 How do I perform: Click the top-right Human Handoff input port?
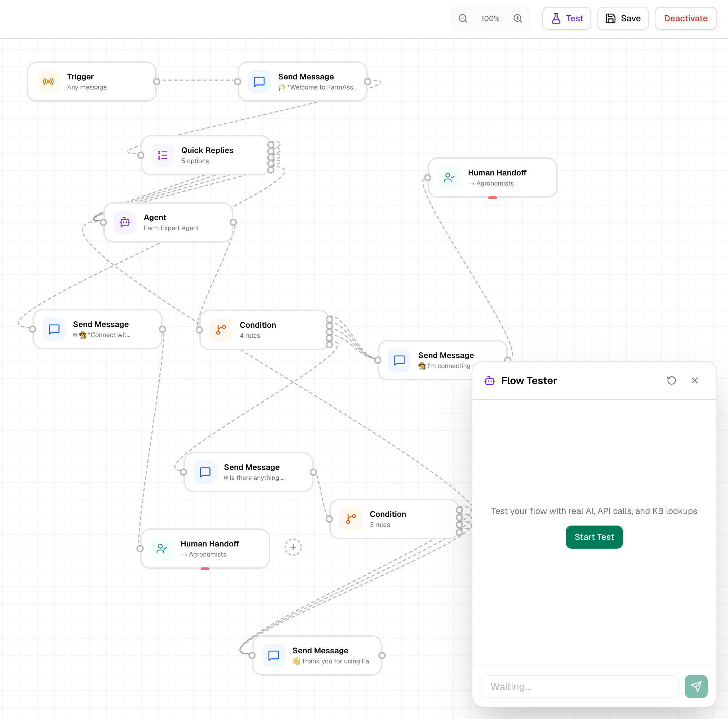(x=427, y=177)
